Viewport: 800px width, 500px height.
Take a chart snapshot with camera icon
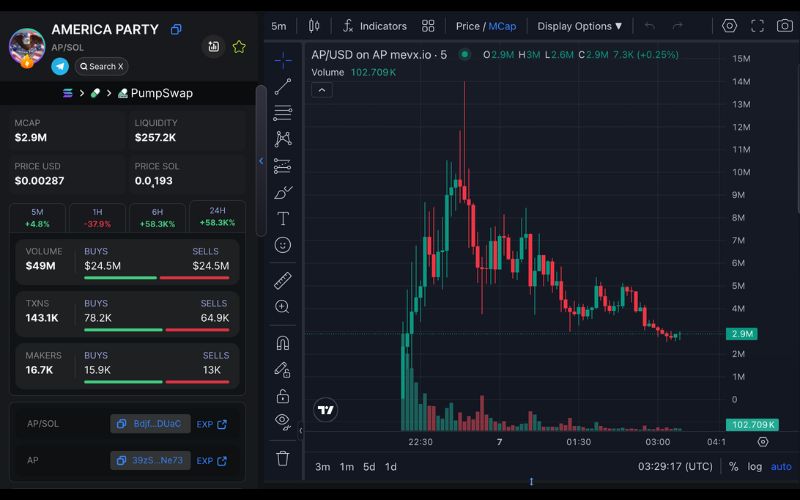pos(784,26)
